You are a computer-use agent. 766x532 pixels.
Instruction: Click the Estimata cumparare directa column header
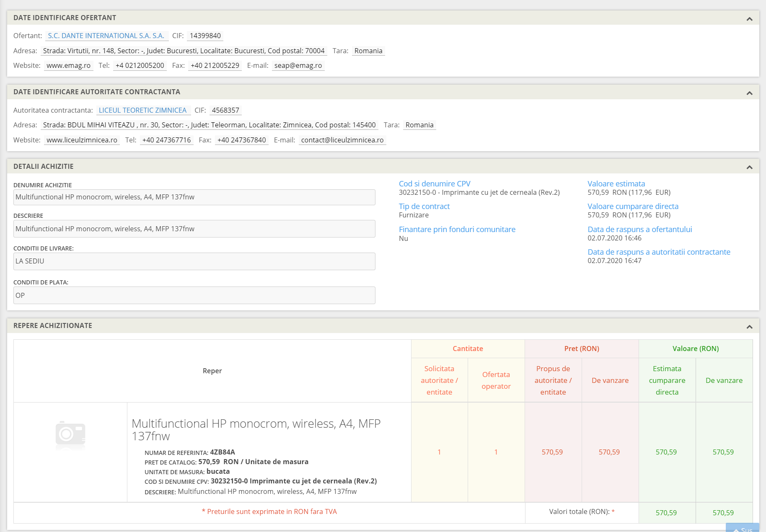(667, 380)
